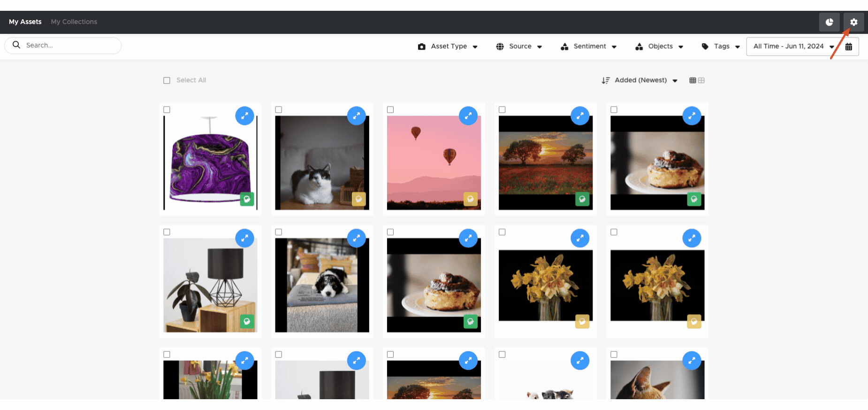
Task: Open the hot air balloons thumbnail
Action: (x=434, y=162)
